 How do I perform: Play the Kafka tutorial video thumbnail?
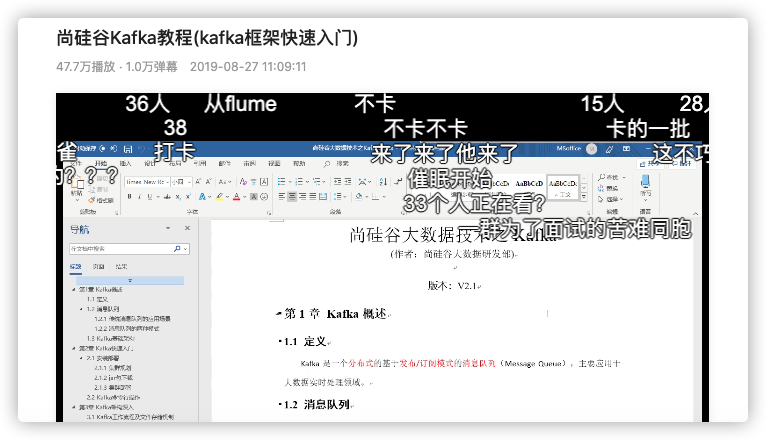382,257
